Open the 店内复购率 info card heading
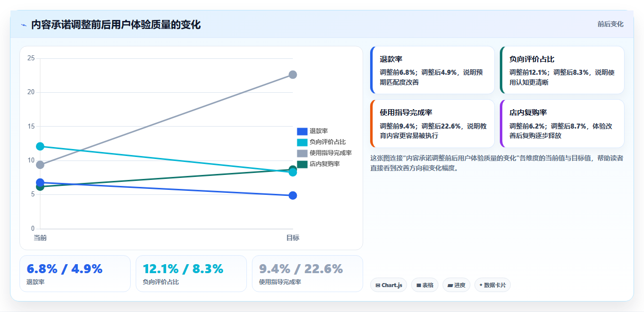Image resolution: width=644 pixels, height=312 pixels. pos(528,113)
